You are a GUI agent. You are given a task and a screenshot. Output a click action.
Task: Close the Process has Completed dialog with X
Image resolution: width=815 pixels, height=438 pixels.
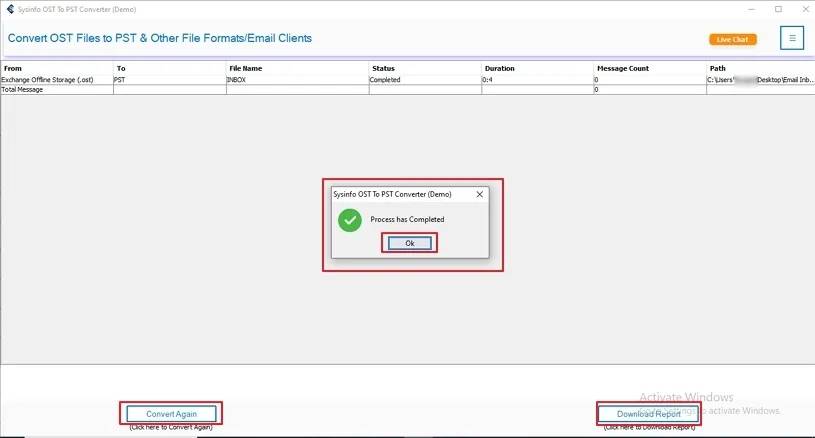[x=480, y=194]
